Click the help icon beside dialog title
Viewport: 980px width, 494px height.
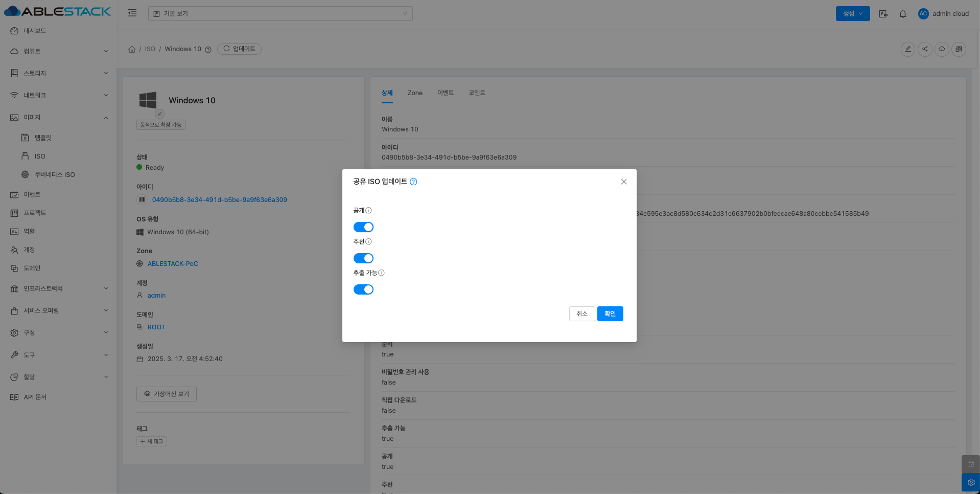point(413,182)
